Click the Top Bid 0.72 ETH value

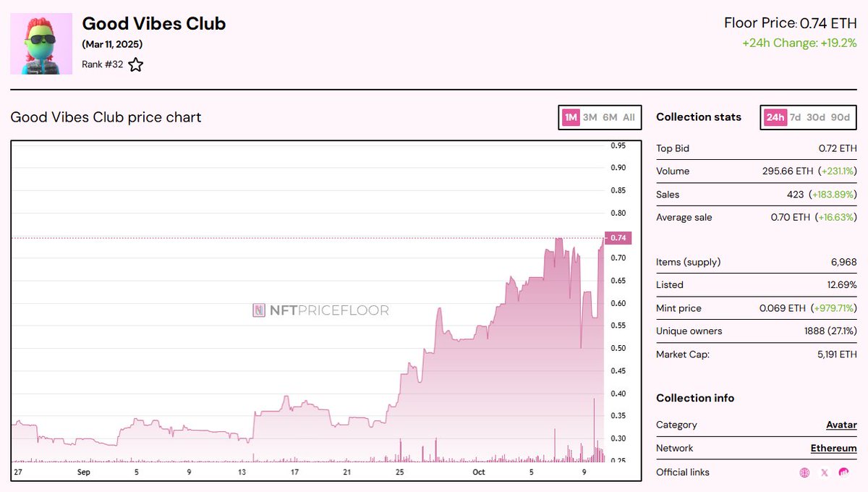[838, 148]
